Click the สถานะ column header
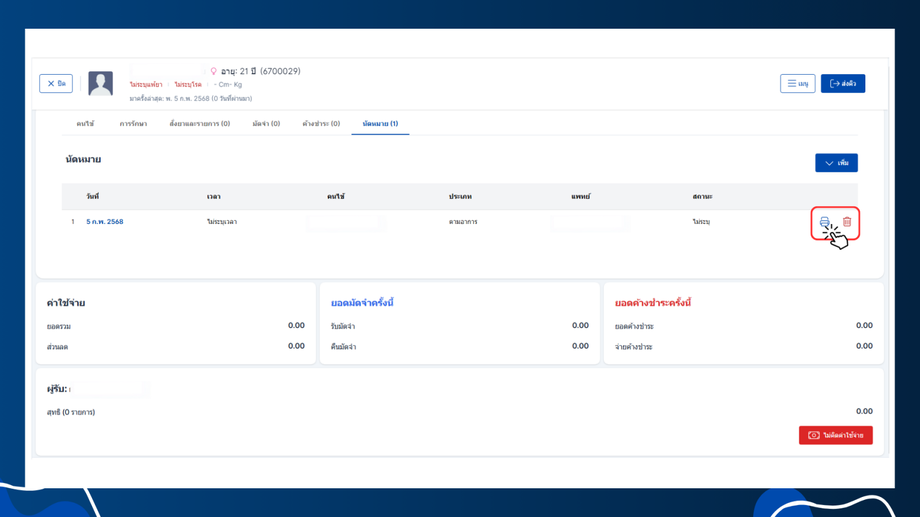920x517 pixels. tap(702, 197)
